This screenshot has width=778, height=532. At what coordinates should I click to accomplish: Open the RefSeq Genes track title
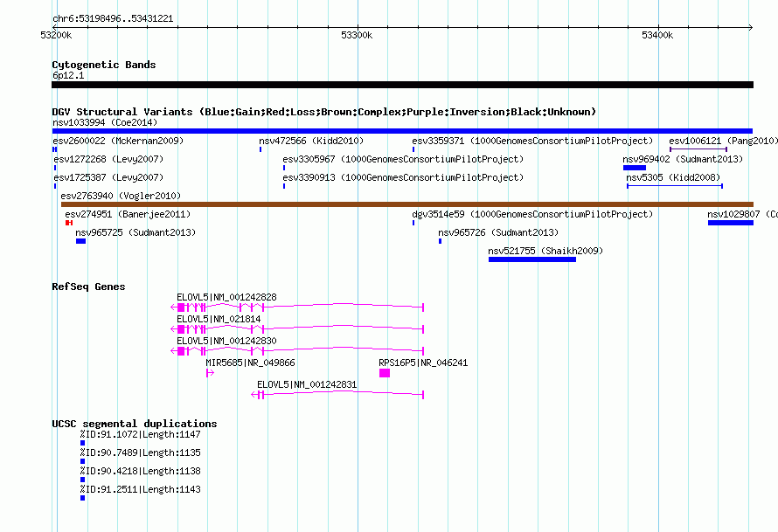(x=88, y=287)
